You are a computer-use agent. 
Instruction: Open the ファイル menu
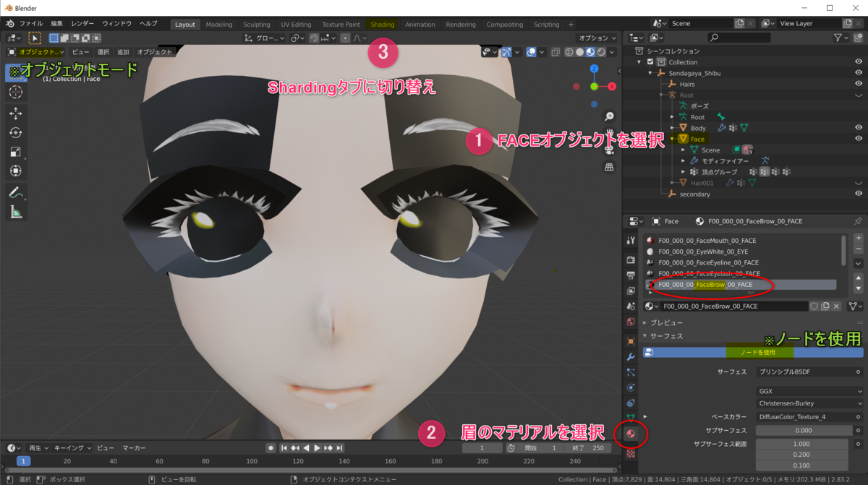(x=31, y=24)
